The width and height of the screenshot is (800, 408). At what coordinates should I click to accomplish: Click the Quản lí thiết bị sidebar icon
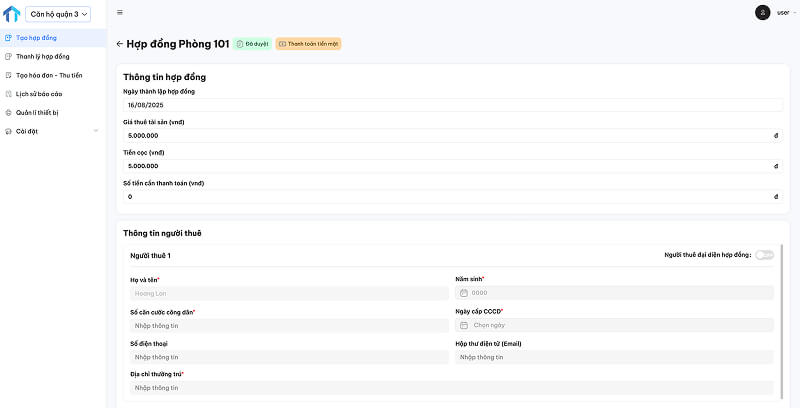pos(9,112)
